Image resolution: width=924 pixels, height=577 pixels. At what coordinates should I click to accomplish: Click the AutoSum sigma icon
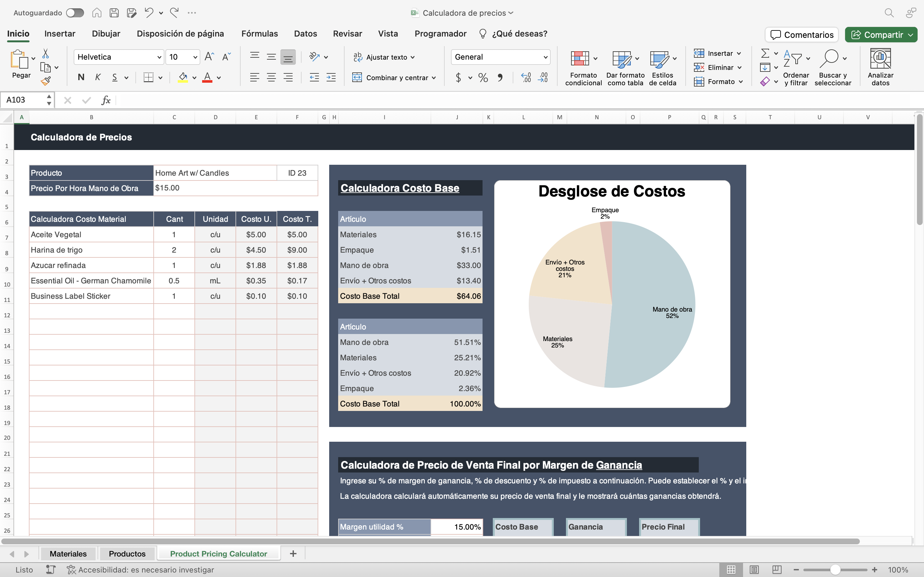(x=765, y=53)
